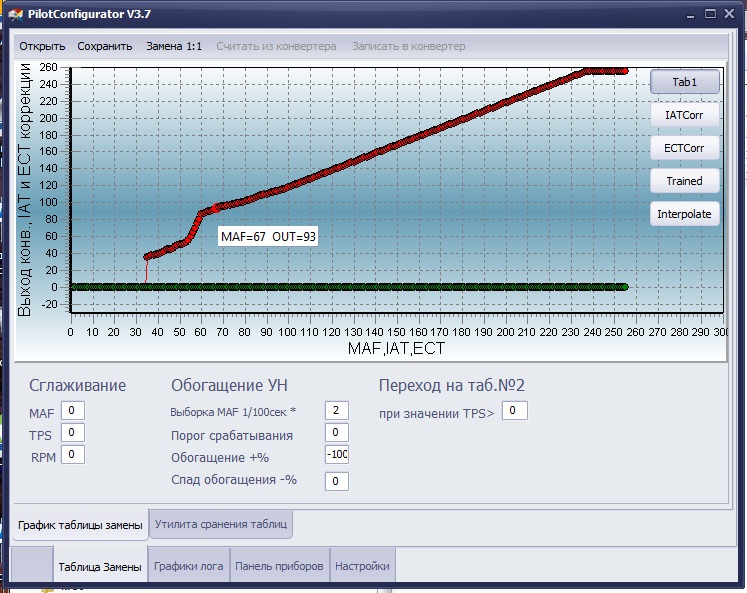This screenshot has height=593, width=747.
Task: Click Сохранить in the menu bar
Action: [105, 46]
